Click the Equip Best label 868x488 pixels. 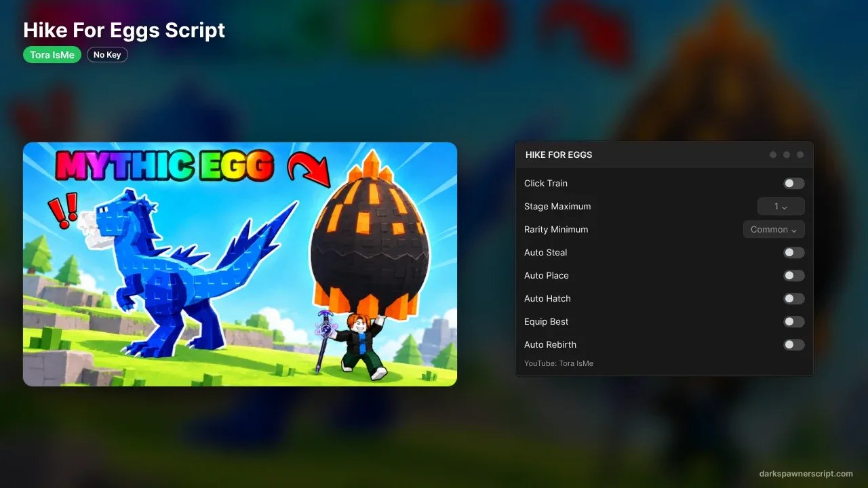(x=547, y=321)
